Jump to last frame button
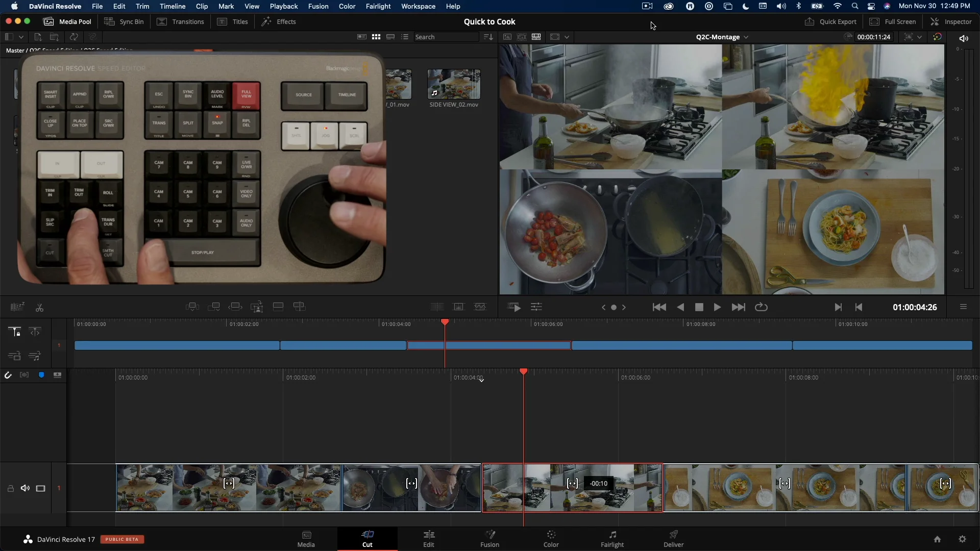The image size is (980, 551). (x=738, y=307)
